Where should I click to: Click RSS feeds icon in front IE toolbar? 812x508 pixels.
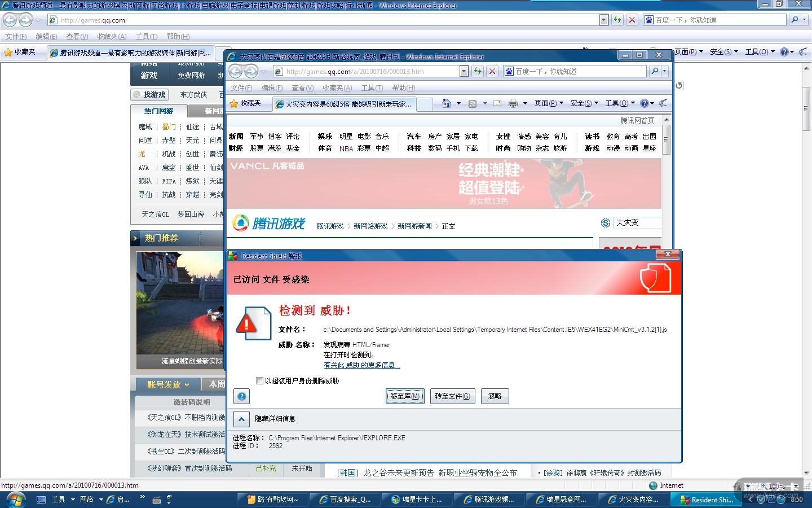pos(473,103)
